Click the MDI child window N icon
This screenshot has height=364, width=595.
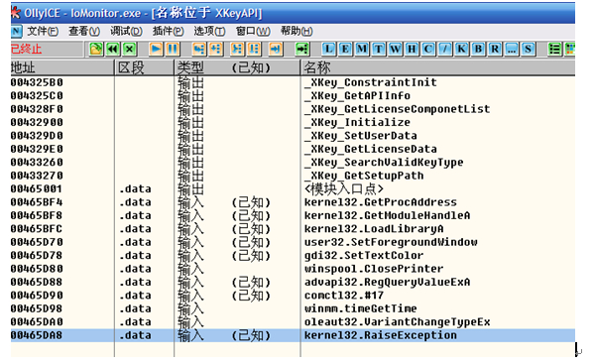[x=16, y=31]
